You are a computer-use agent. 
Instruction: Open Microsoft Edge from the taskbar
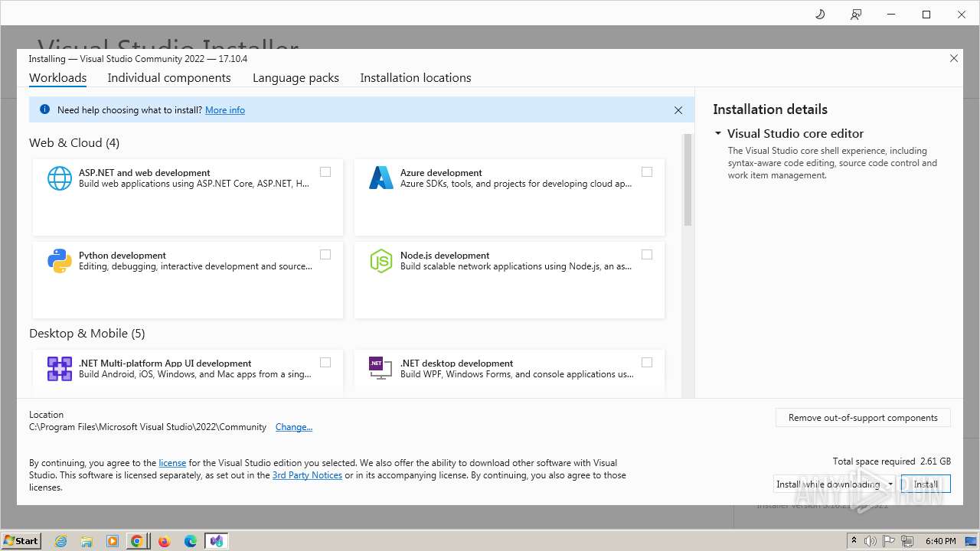[191, 541]
